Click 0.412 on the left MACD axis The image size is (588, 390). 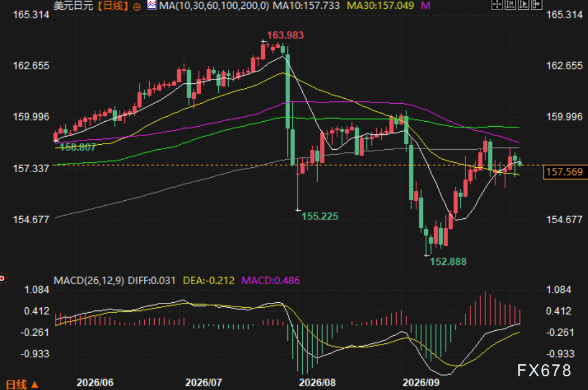pyautogui.click(x=37, y=311)
